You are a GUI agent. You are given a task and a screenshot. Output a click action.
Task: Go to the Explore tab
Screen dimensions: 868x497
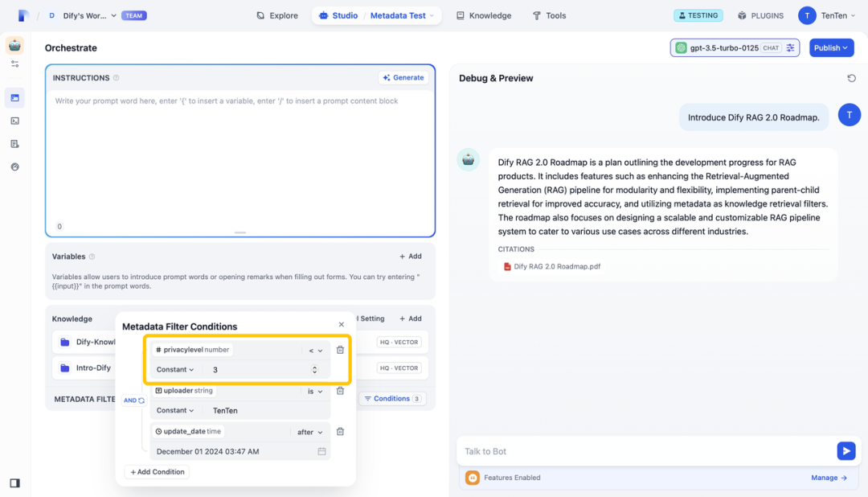tap(277, 15)
